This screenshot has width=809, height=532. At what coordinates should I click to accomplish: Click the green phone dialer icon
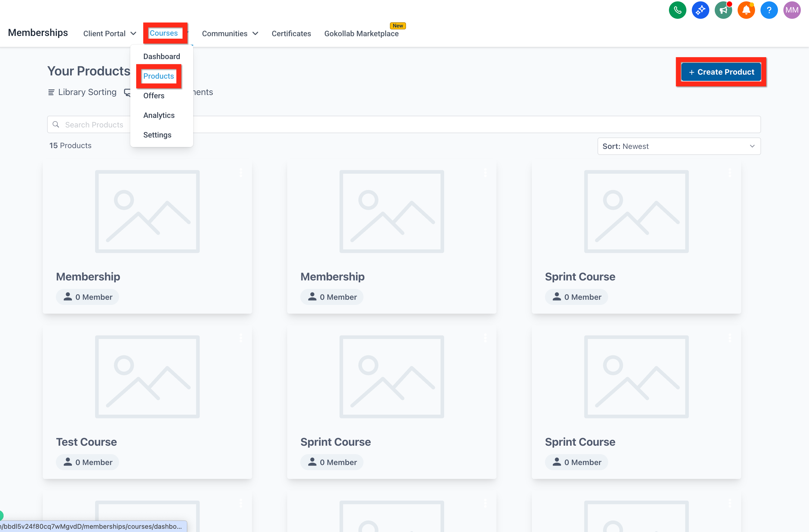[677, 10]
